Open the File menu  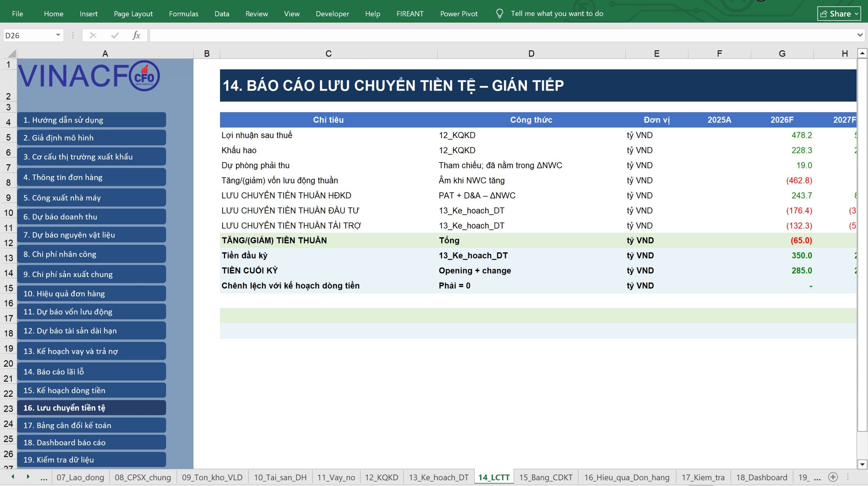(17, 14)
